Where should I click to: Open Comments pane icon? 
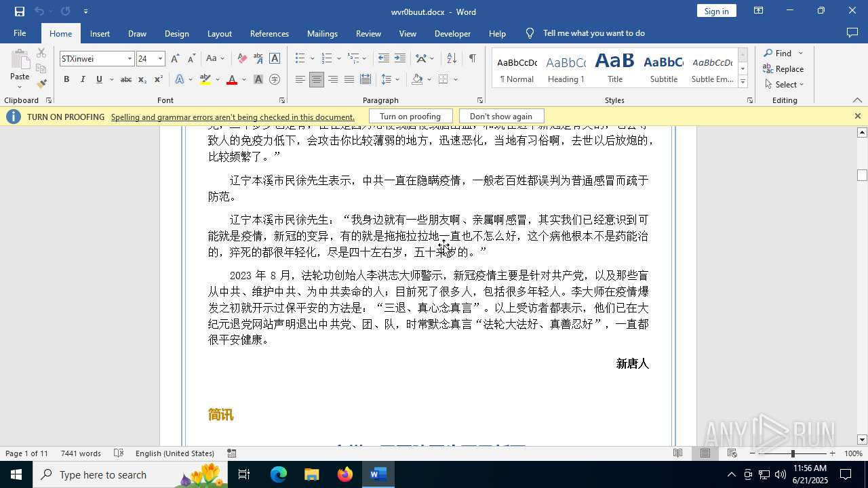pos(852,33)
